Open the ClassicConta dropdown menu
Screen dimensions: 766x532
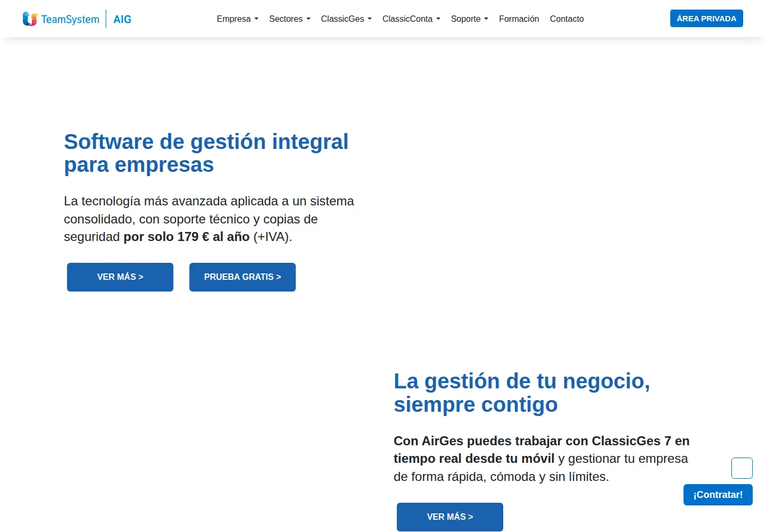[x=411, y=19]
